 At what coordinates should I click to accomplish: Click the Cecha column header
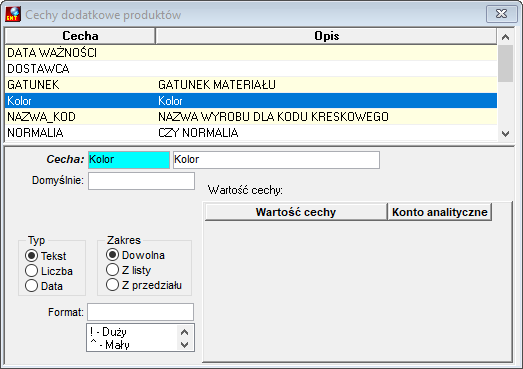pyautogui.click(x=80, y=36)
